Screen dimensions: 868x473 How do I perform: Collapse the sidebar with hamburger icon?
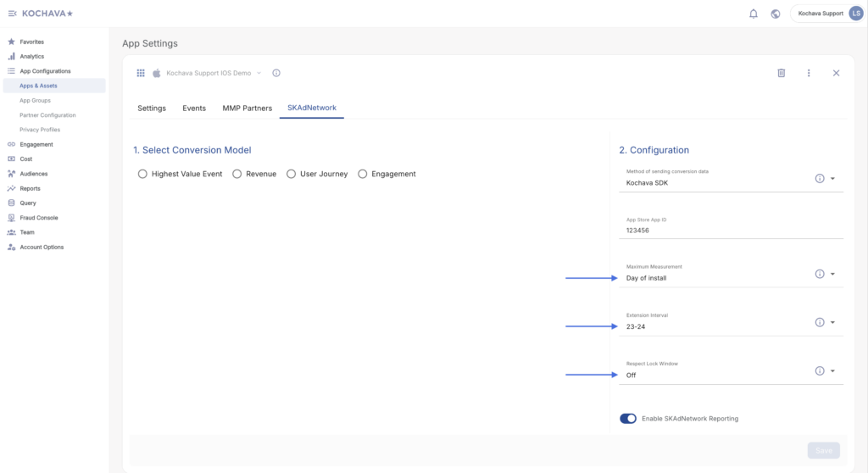coord(12,14)
